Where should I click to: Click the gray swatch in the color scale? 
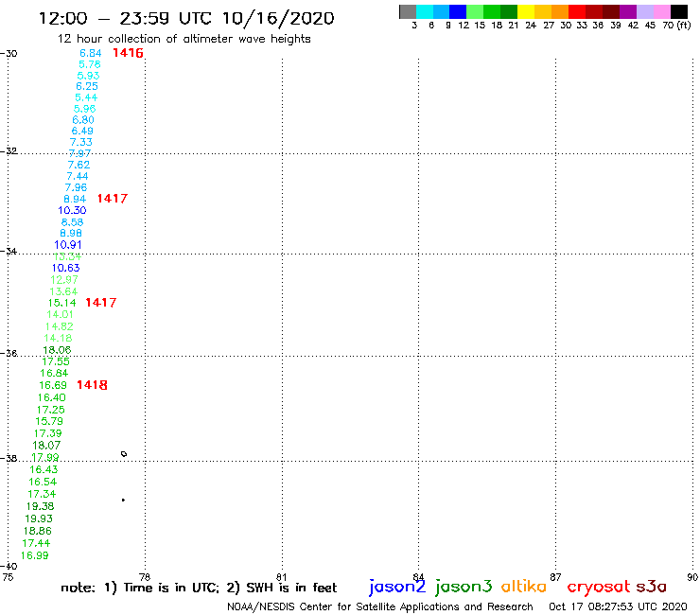click(x=408, y=11)
